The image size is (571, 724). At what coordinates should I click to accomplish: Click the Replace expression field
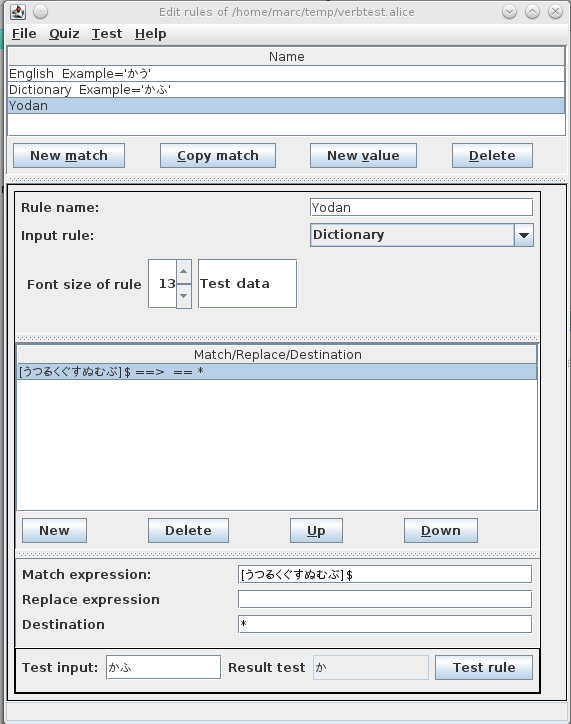coord(385,599)
